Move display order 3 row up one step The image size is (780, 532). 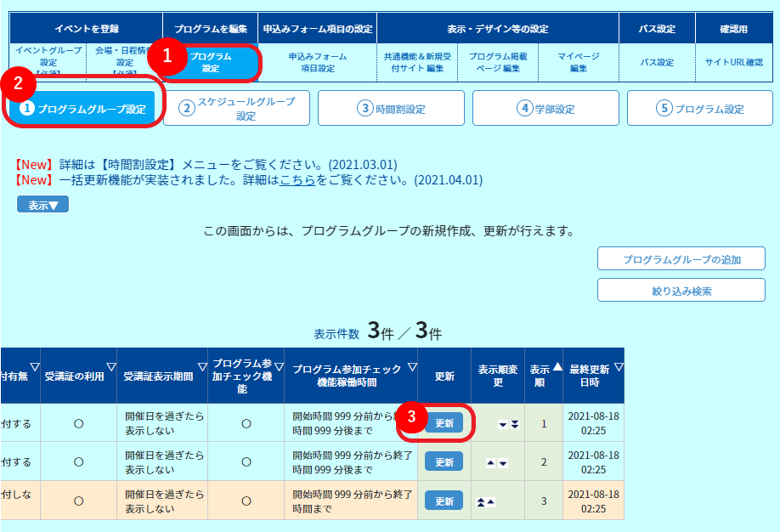(x=491, y=501)
